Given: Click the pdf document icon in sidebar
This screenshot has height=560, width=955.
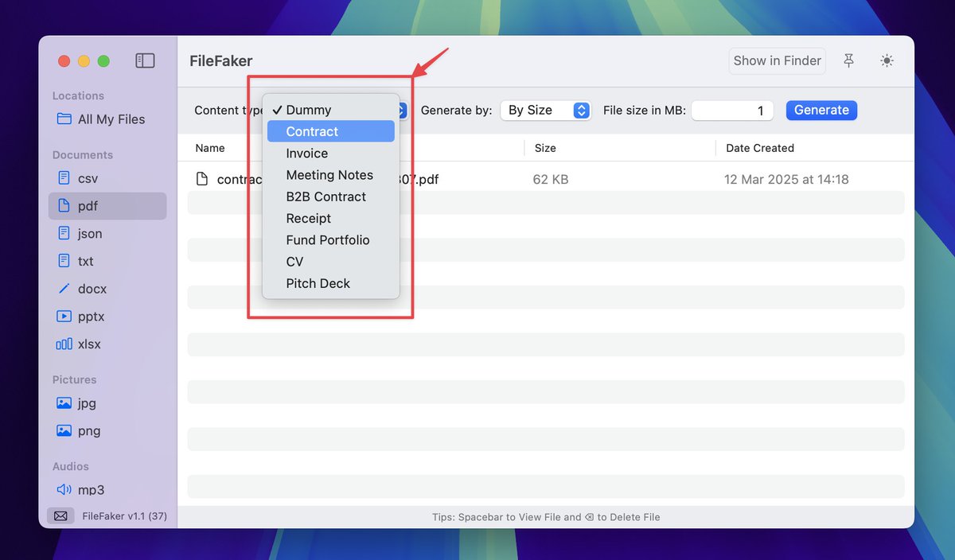Looking at the screenshot, I should click(x=64, y=206).
